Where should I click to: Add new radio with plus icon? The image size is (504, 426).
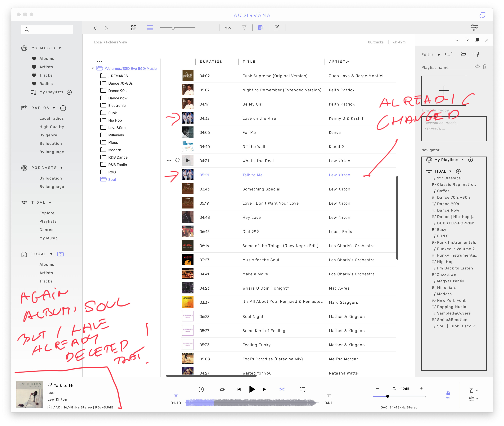point(63,108)
